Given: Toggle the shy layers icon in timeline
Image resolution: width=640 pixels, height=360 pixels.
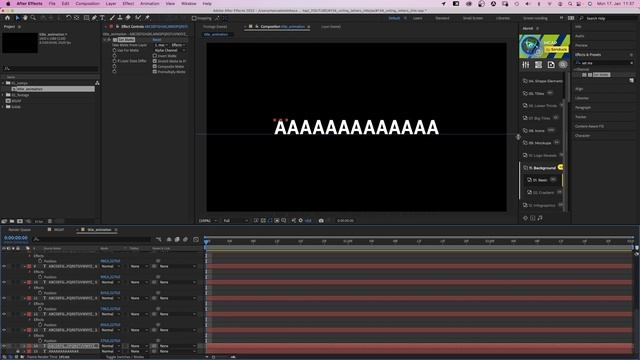Looking at the screenshot, I should click(169, 239).
